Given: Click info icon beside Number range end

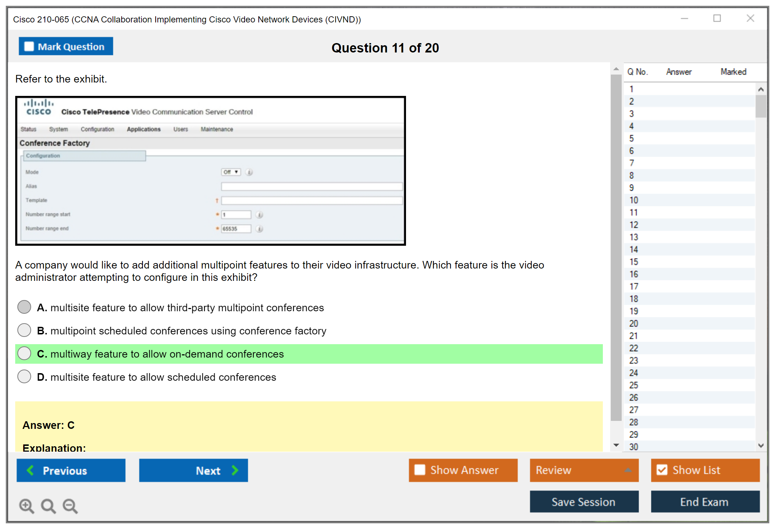Looking at the screenshot, I should [259, 229].
